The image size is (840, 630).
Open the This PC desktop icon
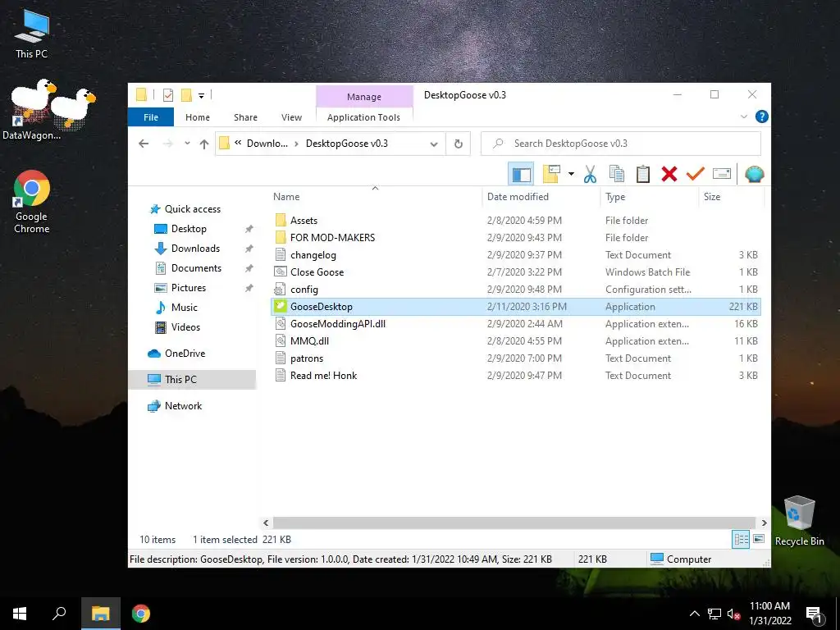32,34
